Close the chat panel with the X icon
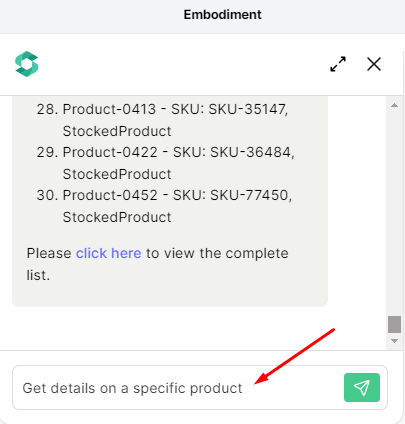This screenshot has height=424, width=405. click(374, 64)
